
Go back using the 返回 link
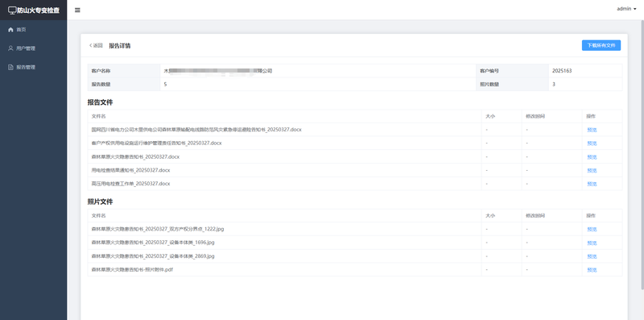(x=96, y=46)
